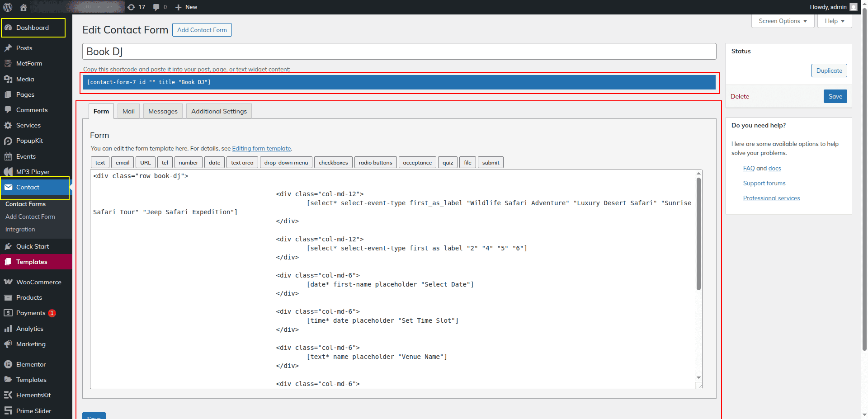Open the site home icon
868x419 pixels.
tap(24, 7)
